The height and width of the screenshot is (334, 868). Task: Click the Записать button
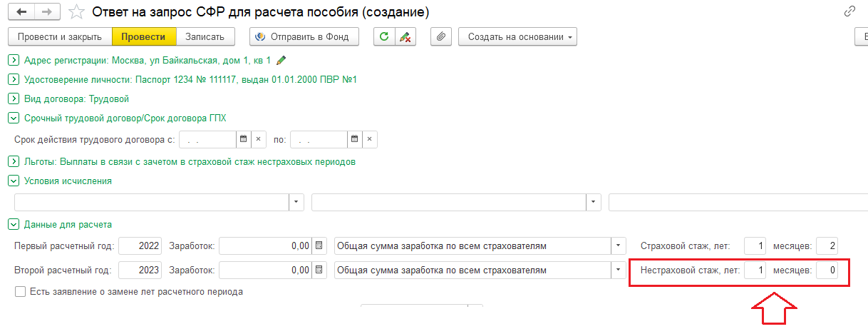pyautogui.click(x=205, y=36)
